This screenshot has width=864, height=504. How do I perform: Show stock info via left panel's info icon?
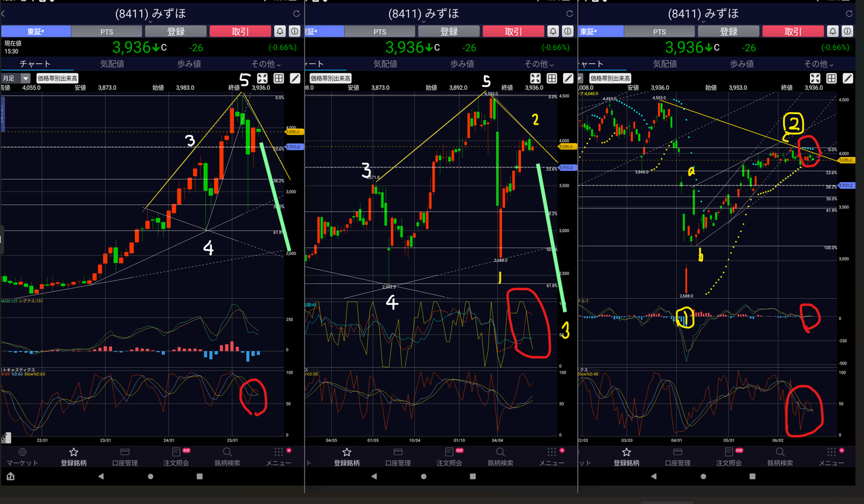(294, 31)
